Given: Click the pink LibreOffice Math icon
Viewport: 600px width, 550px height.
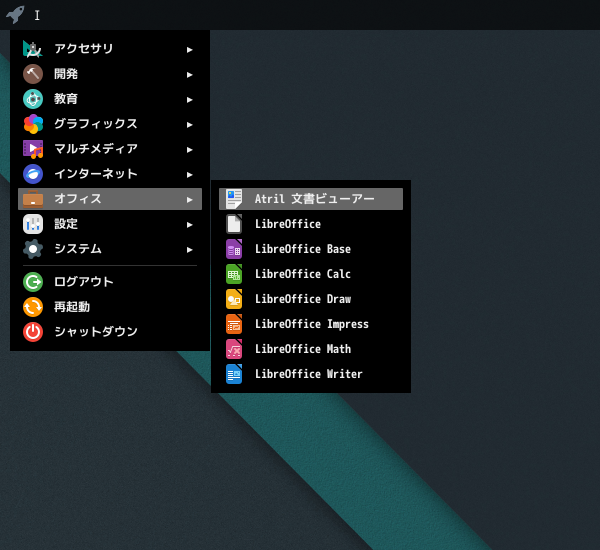Looking at the screenshot, I should pyautogui.click(x=234, y=349).
